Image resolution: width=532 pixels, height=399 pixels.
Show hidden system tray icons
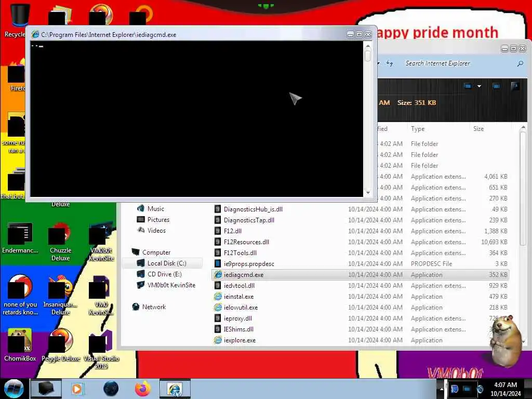(442, 389)
